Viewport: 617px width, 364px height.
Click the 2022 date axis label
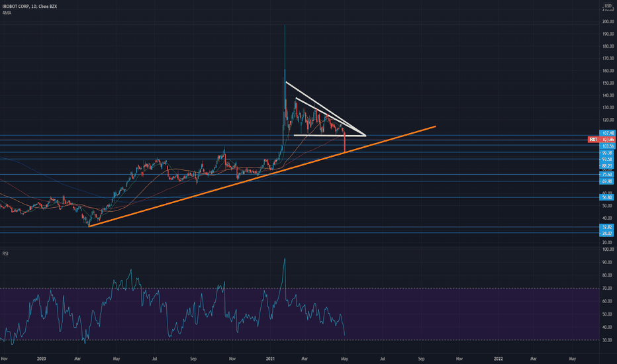(498, 359)
